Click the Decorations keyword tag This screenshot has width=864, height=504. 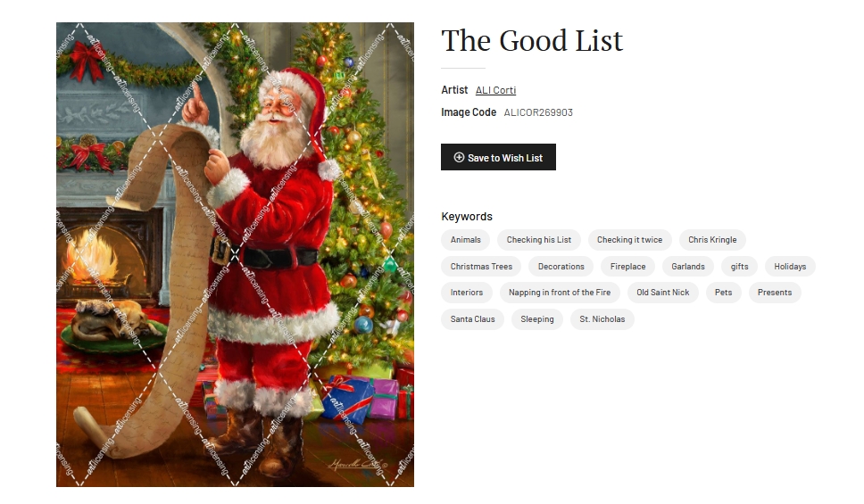point(561,266)
